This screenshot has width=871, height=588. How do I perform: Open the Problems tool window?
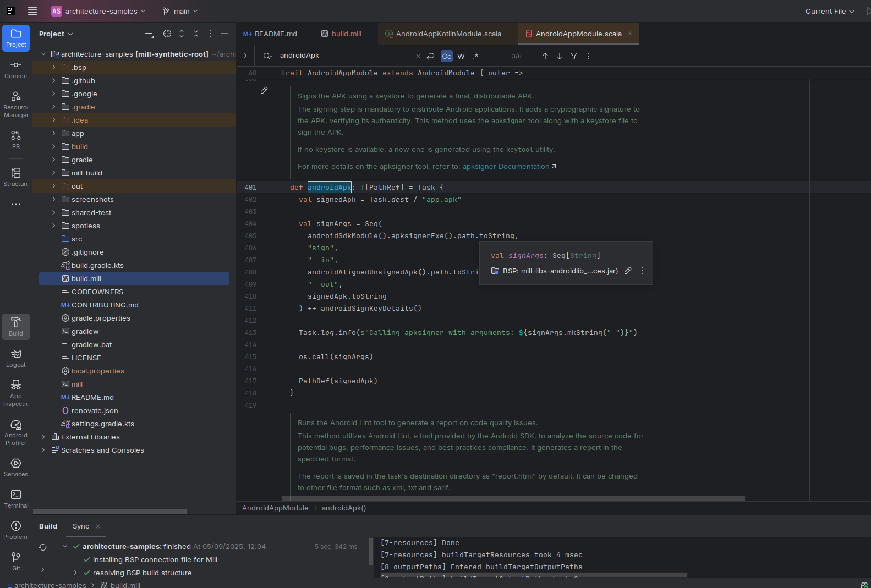tap(16, 530)
